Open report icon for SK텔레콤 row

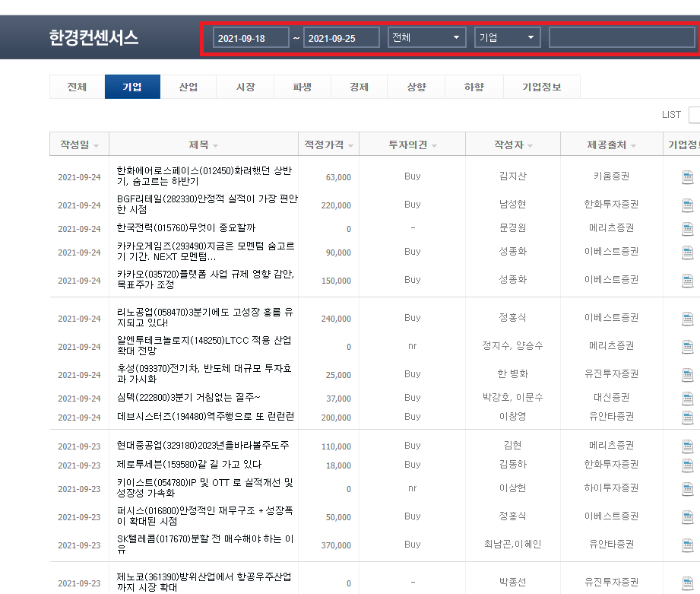pyautogui.click(x=688, y=546)
